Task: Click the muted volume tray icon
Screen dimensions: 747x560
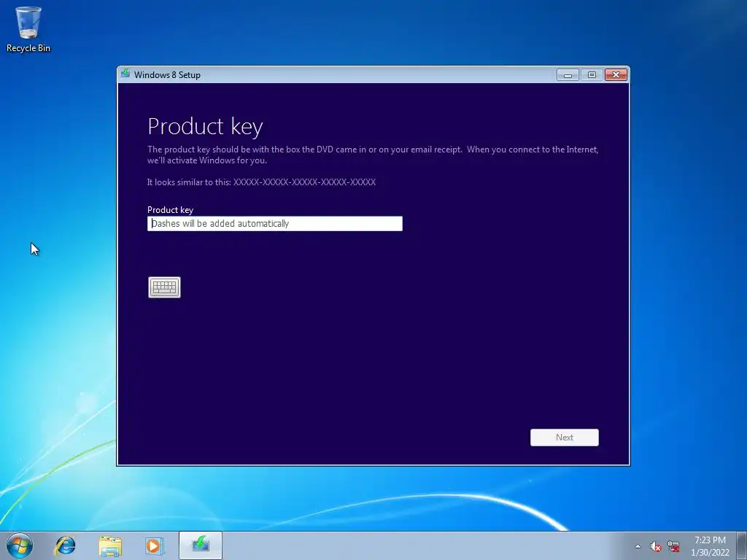Action: tap(656, 546)
